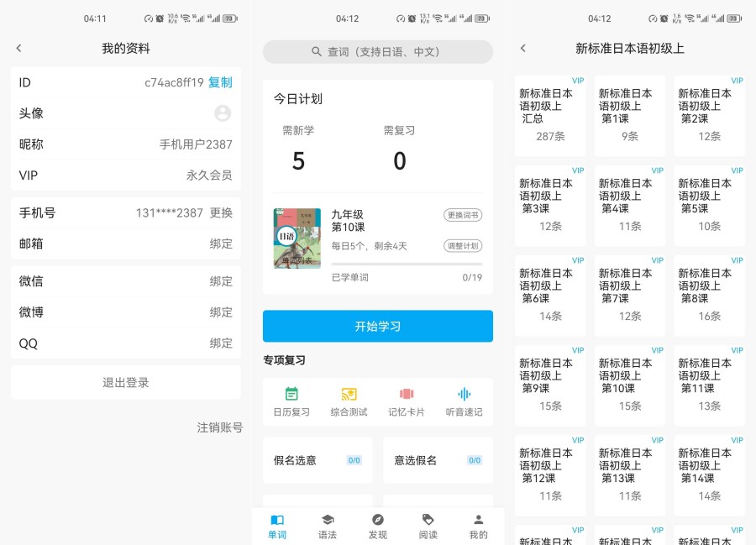756x545 pixels.
Task: Tap the search magnifier icon
Action: (317, 51)
